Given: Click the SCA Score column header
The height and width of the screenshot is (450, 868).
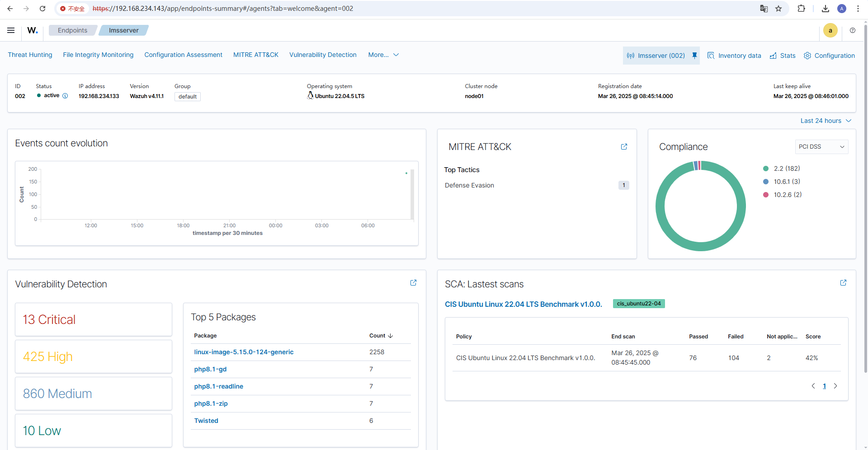Looking at the screenshot, I should point(813,337).
